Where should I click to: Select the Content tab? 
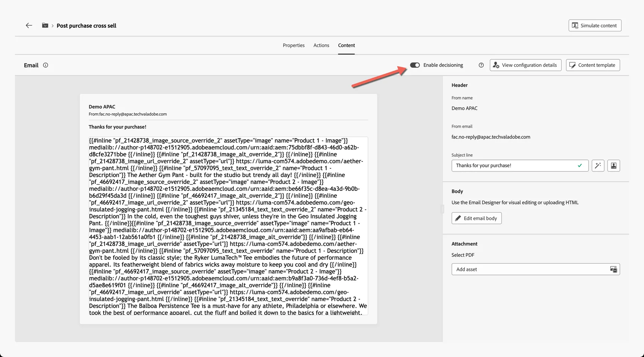click(x=347, y=45)
